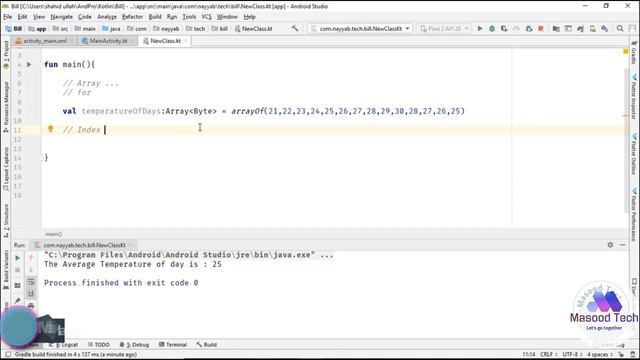Click the Gradle build finished status message

(x=76, y=354)
